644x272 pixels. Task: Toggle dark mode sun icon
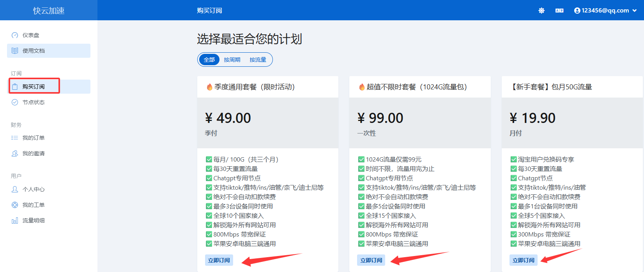541,11
